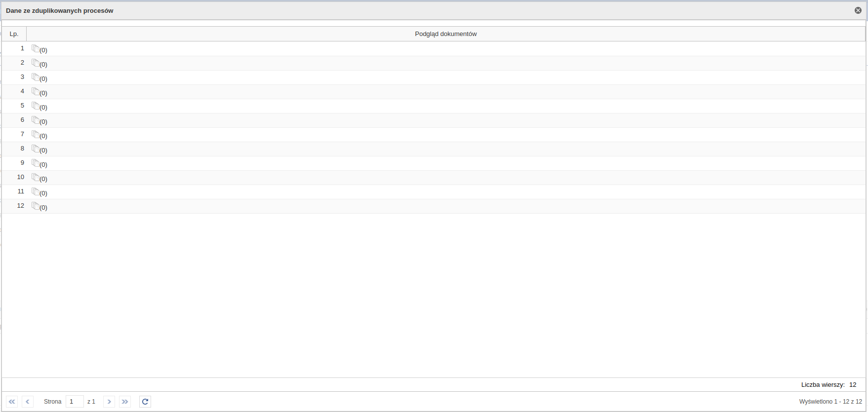Open documents preview icon in row 1
868x412 pixels.
(x=36, y=48)
